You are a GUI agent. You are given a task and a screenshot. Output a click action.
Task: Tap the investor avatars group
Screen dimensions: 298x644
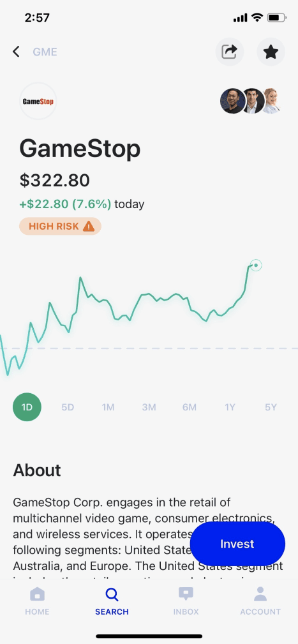tap(251, 101)
